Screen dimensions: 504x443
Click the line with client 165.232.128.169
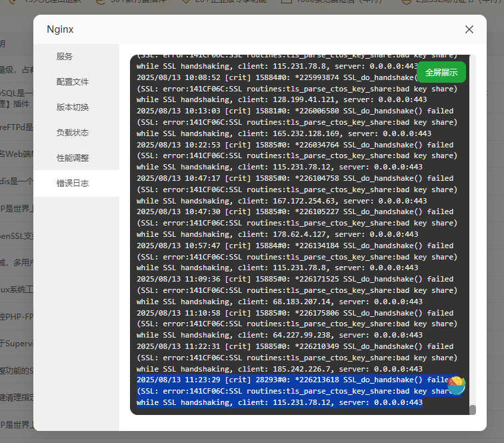click(x=284, y=133)
